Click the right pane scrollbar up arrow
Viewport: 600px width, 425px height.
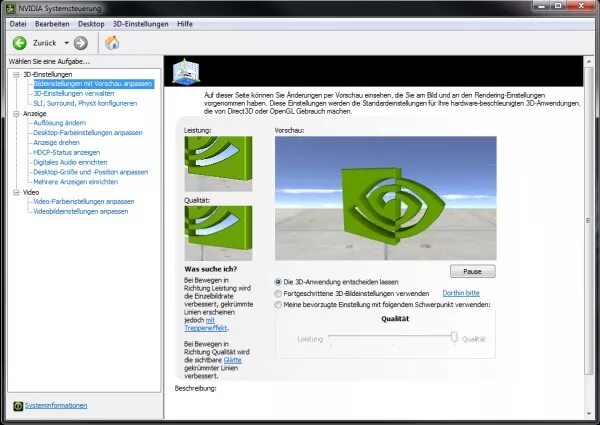click(589, 61)
